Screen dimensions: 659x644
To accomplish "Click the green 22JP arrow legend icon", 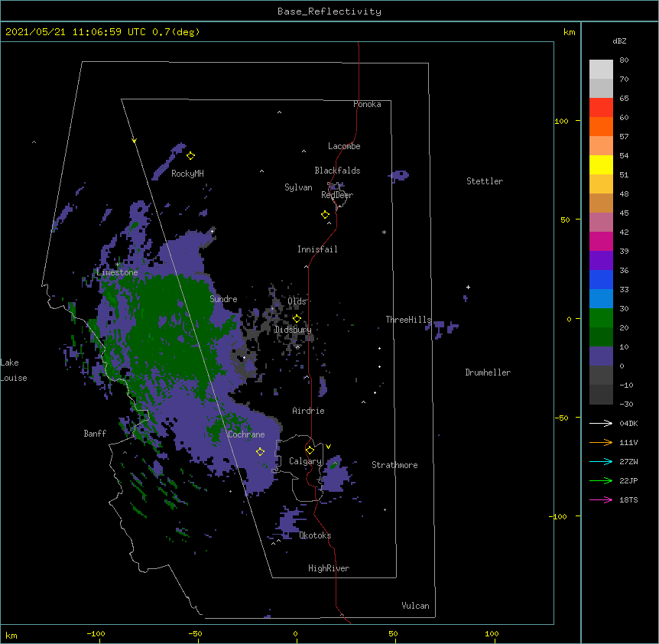I will [601, 480].
